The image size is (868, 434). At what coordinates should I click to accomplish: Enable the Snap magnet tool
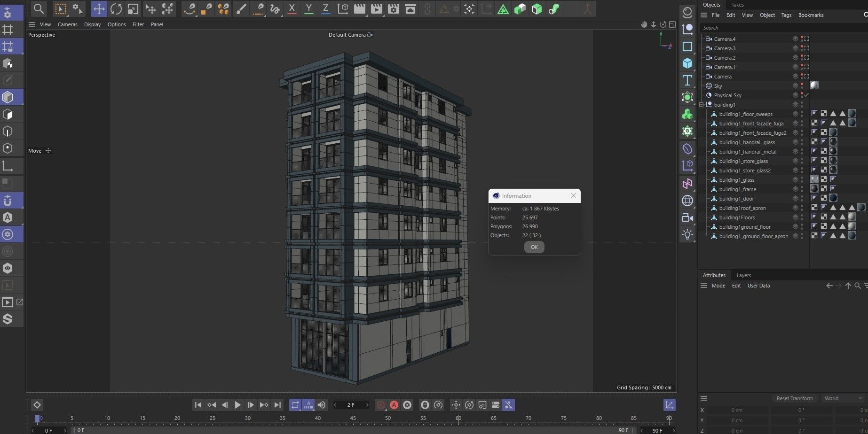(8, 201)
